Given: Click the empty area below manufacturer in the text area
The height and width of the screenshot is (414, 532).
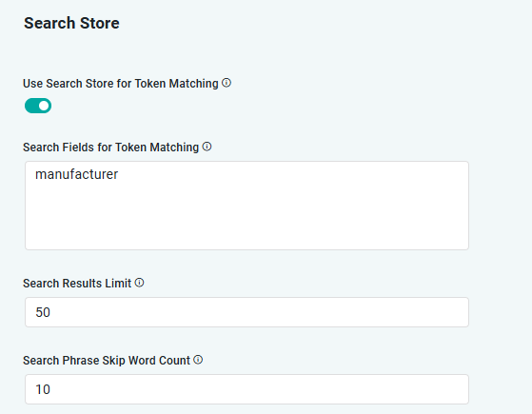Looking at the screenshot, I should pyautogui.click(x=247, y=217).
